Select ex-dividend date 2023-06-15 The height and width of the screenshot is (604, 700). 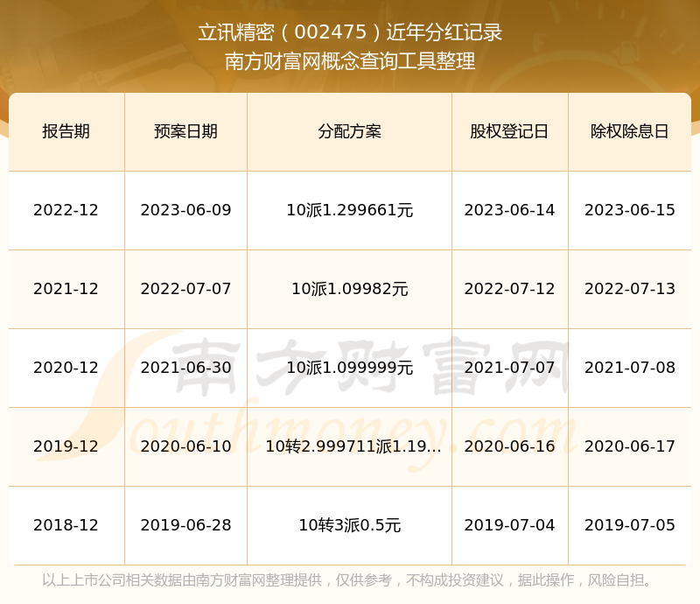click(x=629, y=210)
